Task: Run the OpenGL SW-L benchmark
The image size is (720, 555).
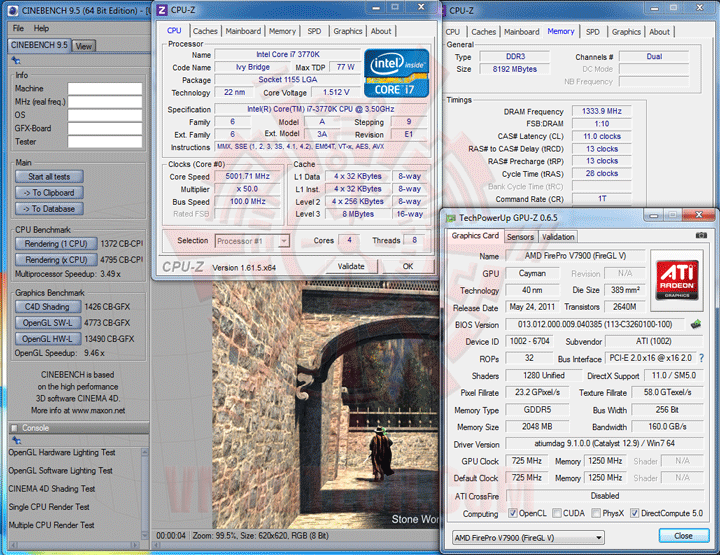Action: click(48, 323)
